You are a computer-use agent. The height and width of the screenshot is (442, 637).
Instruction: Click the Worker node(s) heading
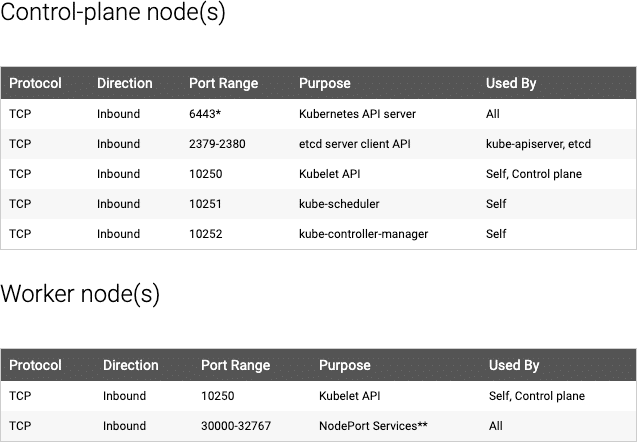point(80,294)
